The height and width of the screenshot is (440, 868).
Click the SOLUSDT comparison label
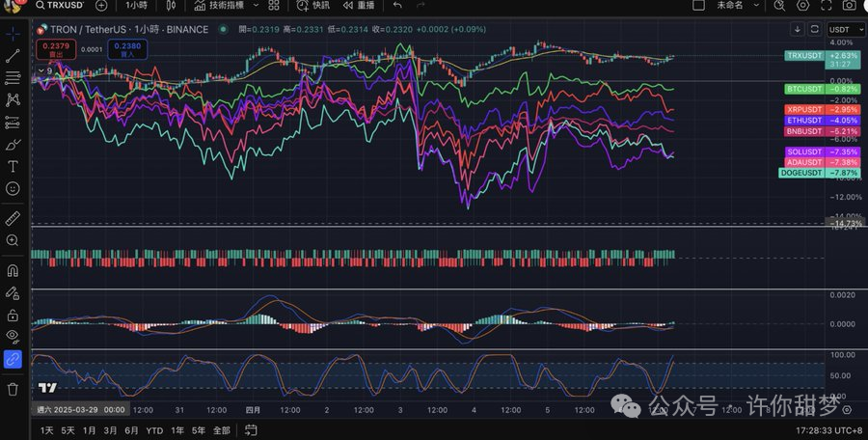tap(805, 151)
